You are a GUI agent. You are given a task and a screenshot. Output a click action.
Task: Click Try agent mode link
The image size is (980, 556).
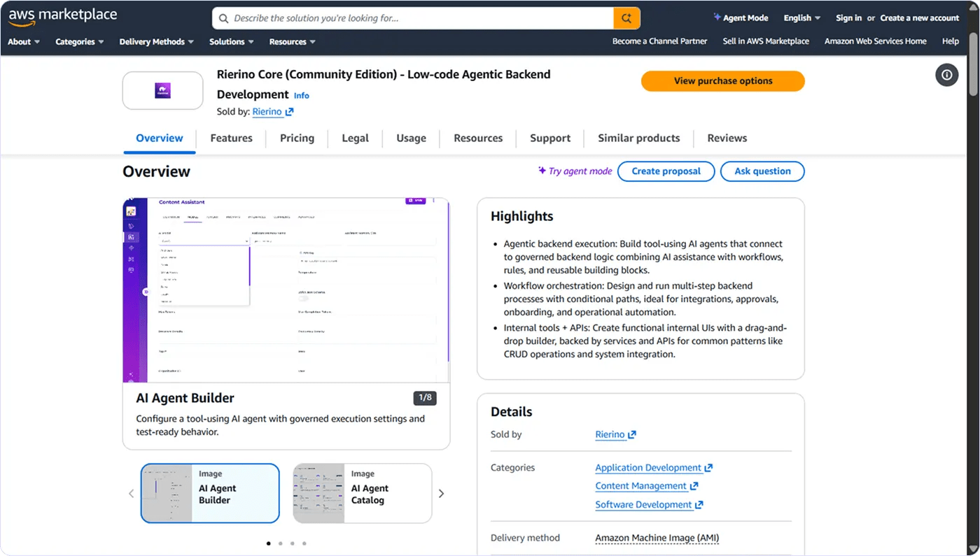[575, 171]
